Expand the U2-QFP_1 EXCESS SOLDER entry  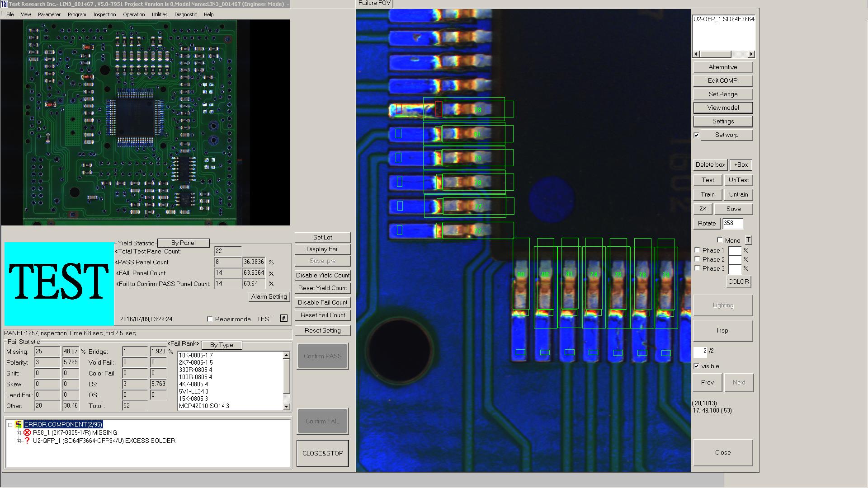pyautogui.click(x=19, y=441)
